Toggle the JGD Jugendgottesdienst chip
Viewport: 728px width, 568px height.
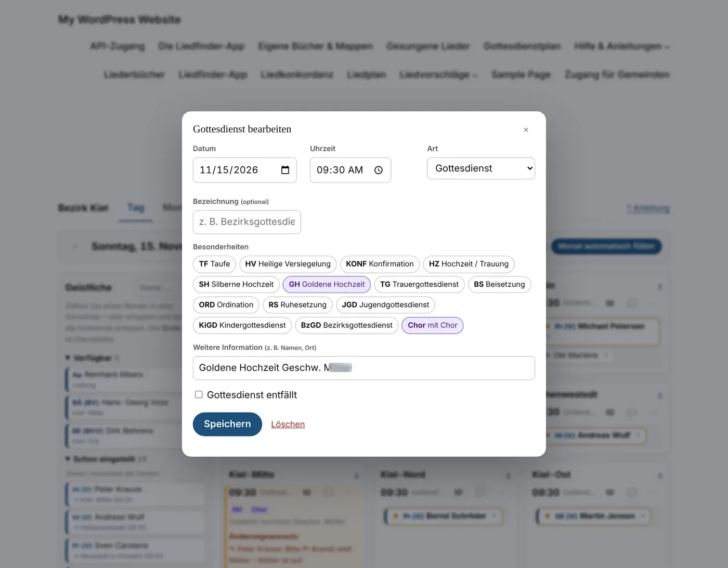[385, 305]
